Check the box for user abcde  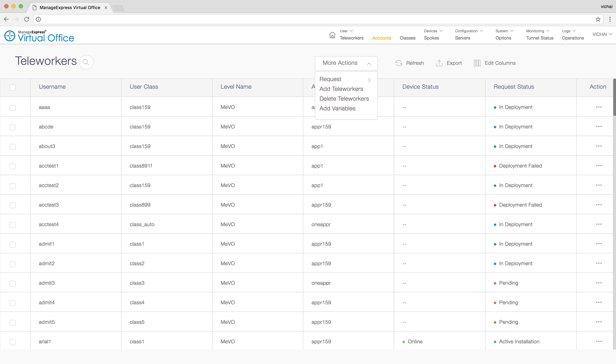pos(13,127)
